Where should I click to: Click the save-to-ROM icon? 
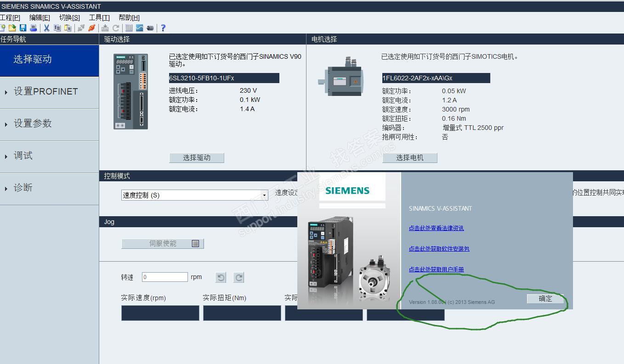click(105, 28)
